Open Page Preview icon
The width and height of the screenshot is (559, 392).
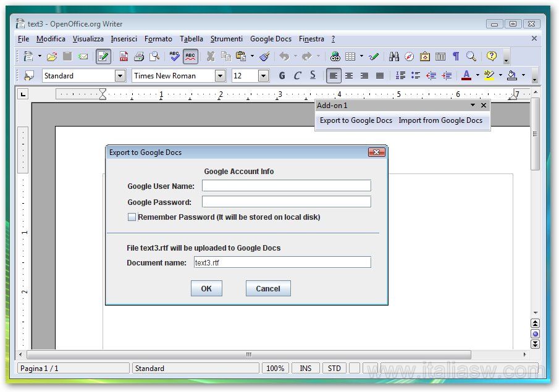[x=154, y=56]
